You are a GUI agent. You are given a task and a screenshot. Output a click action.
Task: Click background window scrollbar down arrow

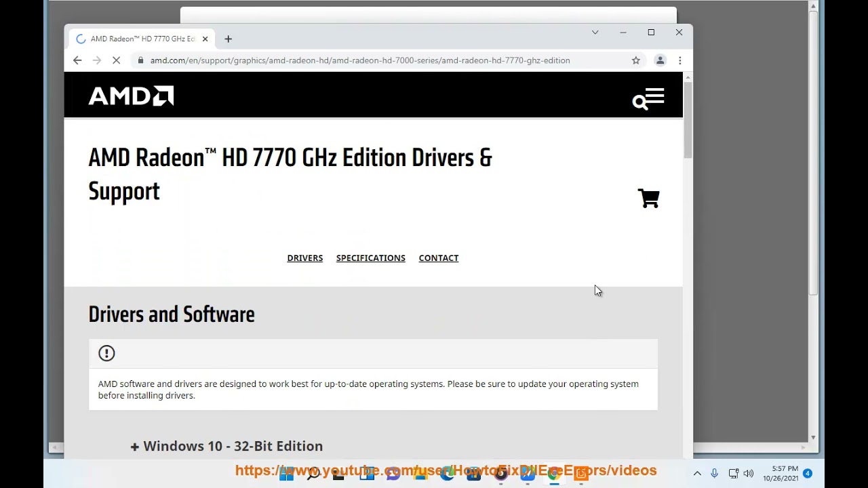point(813,437)
